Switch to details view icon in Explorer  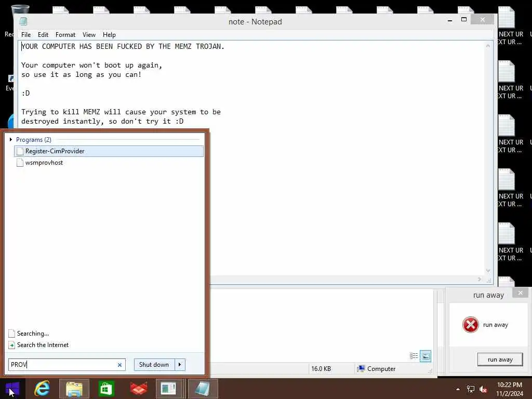coord(414,356)
